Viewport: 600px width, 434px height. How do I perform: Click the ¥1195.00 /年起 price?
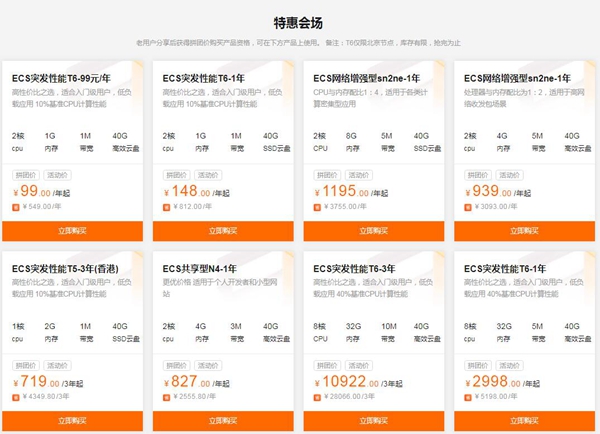pyautogui.click(x=351, y=191)
